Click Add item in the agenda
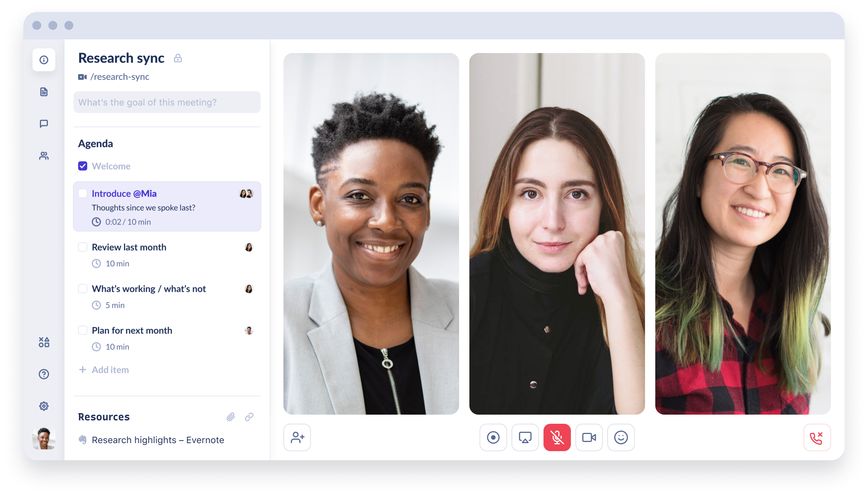The width and height of the screenshot is (868, 495). [x=110, y=370]
